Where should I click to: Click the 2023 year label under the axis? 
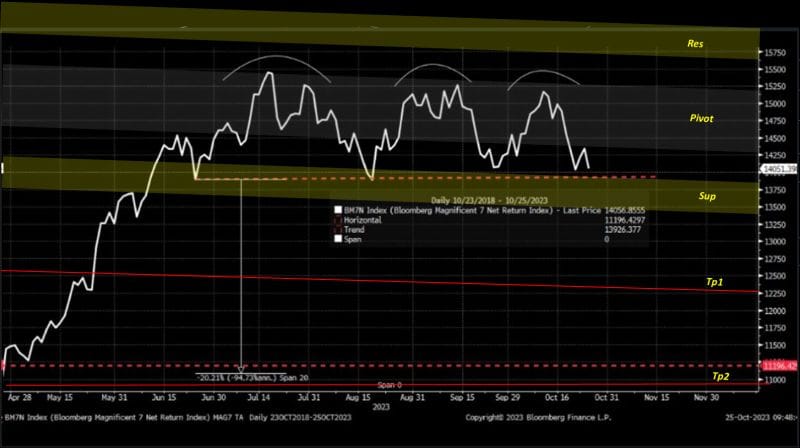[x=381, y=407]
